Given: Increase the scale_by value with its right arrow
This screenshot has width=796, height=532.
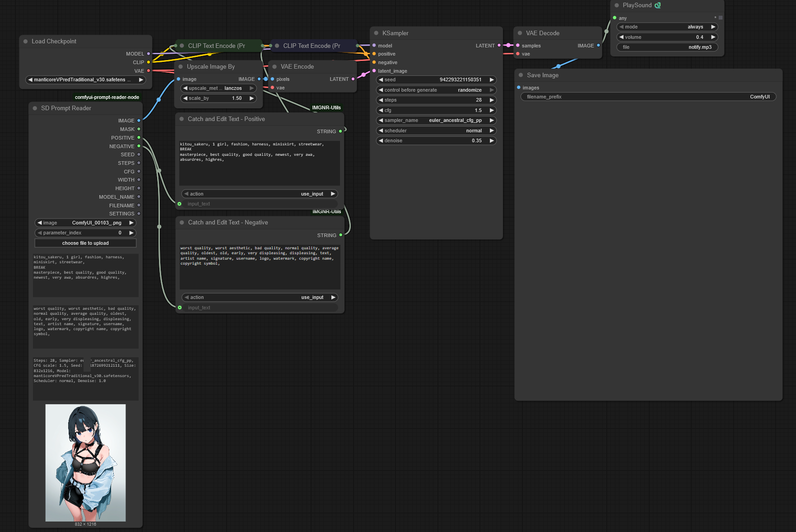Looking at the screenshot, I should pyautogui.click(x=251, y=98).
